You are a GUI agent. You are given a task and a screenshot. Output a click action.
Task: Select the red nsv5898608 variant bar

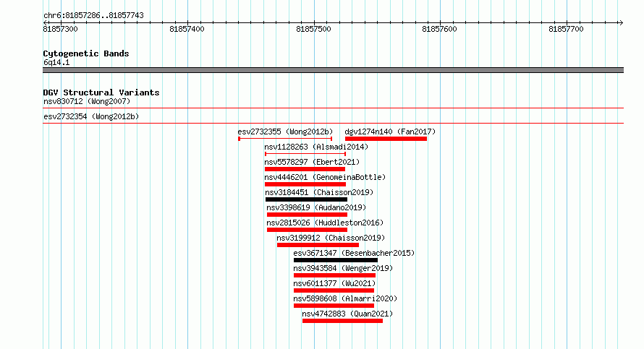coord(334,306)
